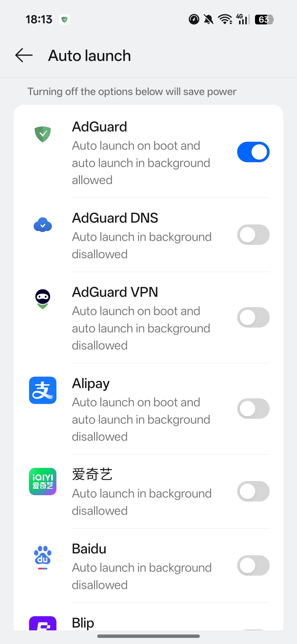The height and width of the screenshot is (644, 297).
Task: Tap the Alipay app icon
Action: coord(42,390)
